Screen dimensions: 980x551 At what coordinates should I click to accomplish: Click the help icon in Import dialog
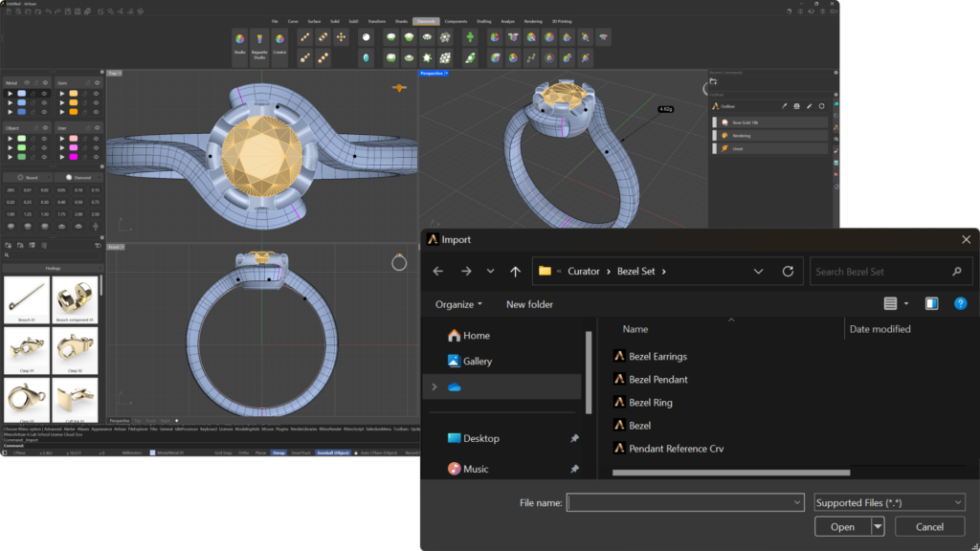coord(960,304)
